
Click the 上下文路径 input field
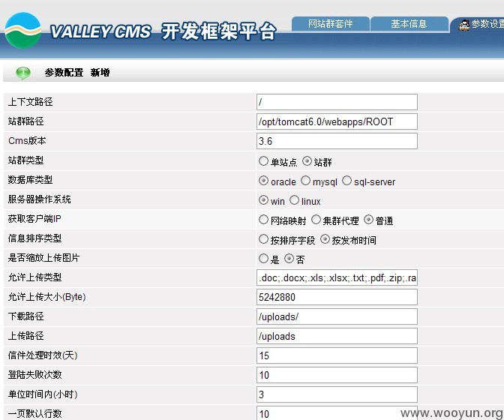pos(337,102)
